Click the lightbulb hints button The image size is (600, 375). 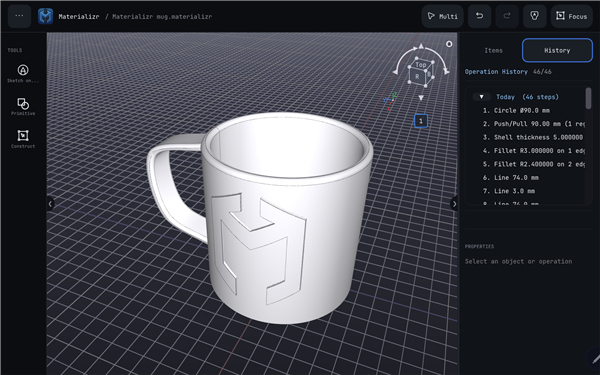tap(535, 16)
